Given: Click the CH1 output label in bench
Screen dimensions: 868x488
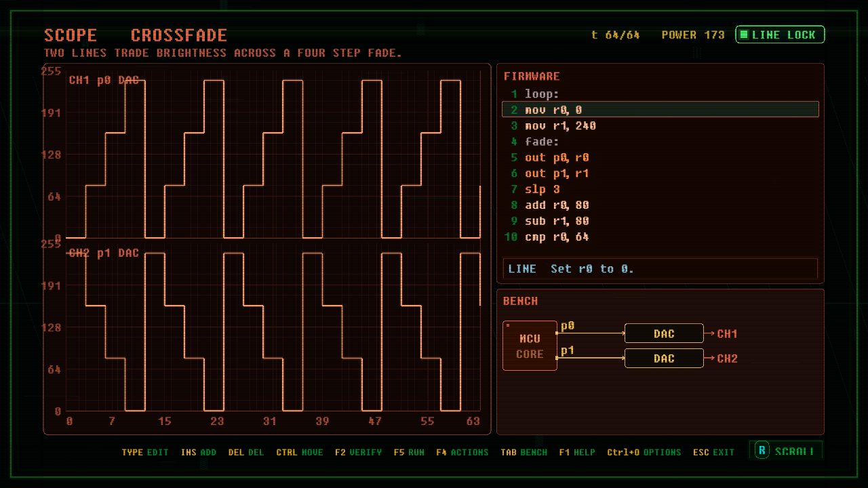Looking at the screenshot, I should click(727, 333).
